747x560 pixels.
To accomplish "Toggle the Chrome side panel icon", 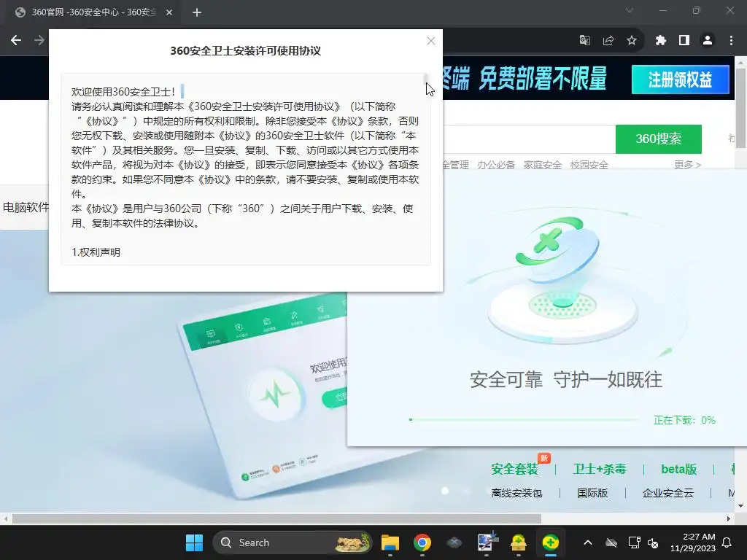I will click(684, 41).
